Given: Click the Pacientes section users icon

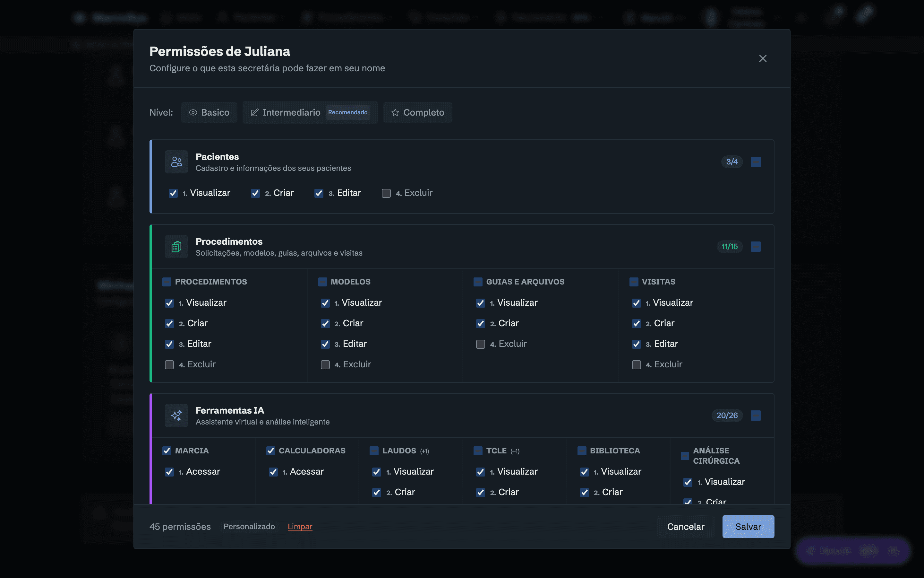Looking at the screenshot, I should tap(176, 162).
